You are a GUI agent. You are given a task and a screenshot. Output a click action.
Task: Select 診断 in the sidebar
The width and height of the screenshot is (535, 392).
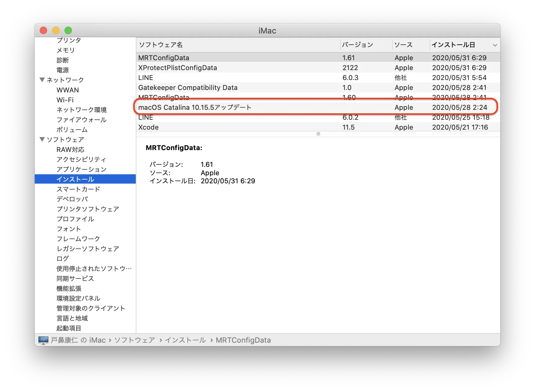(63, 60)
